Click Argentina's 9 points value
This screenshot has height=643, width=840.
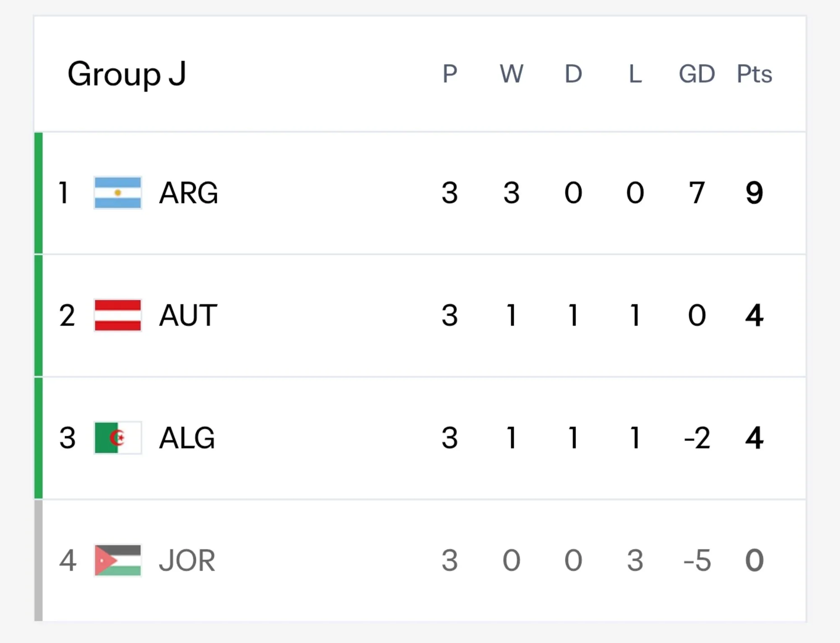click(x=754, y=193)
